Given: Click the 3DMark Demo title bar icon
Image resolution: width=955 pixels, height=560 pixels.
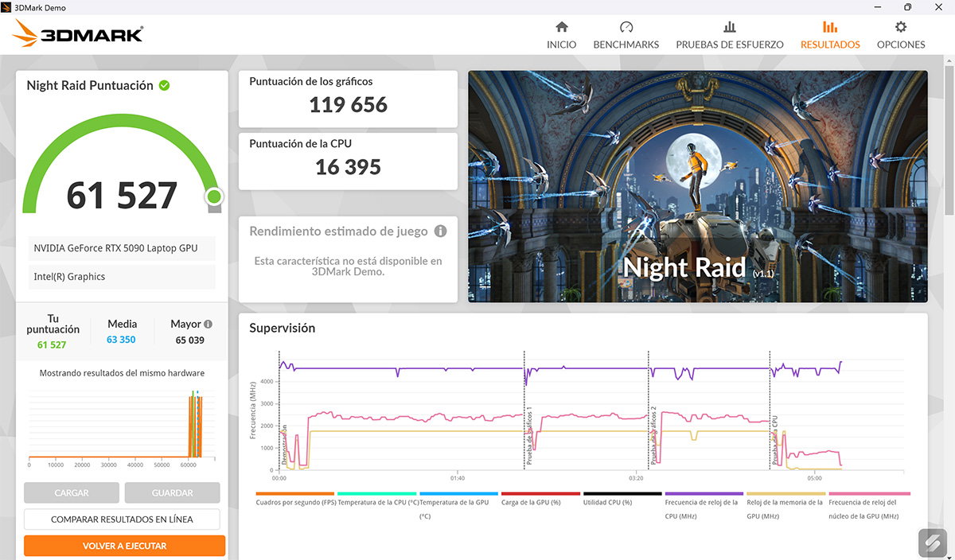Looking at the screenshot, I should point(7,7).
